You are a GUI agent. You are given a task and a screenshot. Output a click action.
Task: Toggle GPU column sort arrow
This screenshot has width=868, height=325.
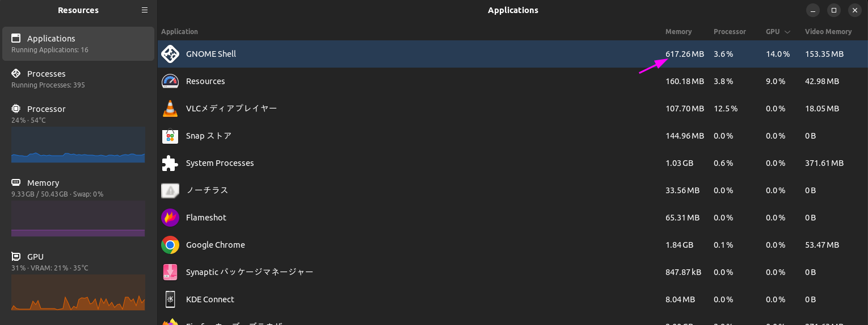(x=787, y=32)
